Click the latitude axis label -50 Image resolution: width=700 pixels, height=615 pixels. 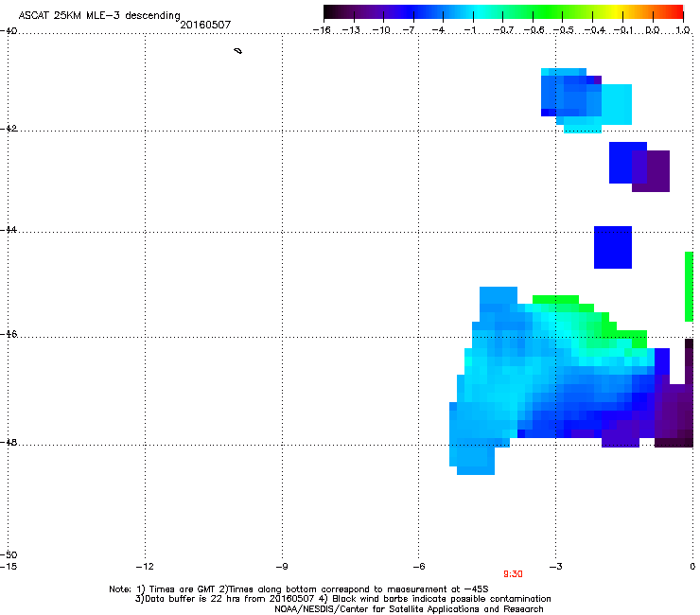[9, 554]
